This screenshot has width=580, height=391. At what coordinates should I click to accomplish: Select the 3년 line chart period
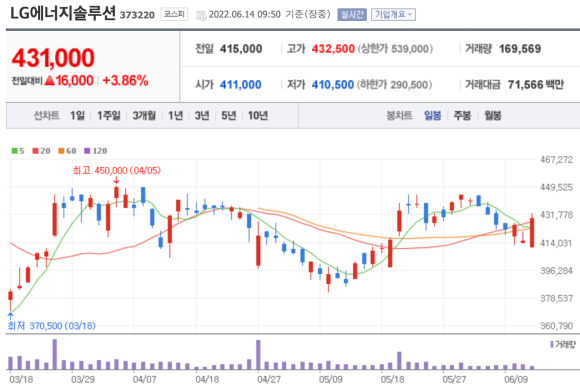click(202, 116)
